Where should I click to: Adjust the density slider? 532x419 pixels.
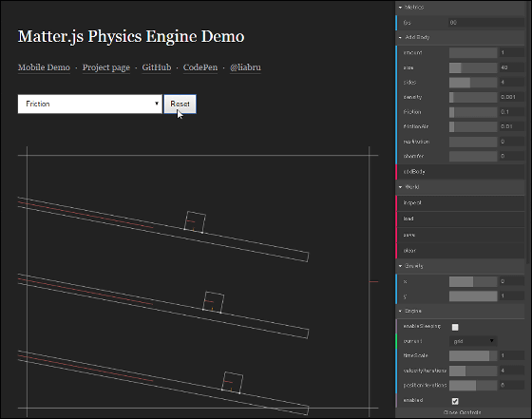click(473, 97)
